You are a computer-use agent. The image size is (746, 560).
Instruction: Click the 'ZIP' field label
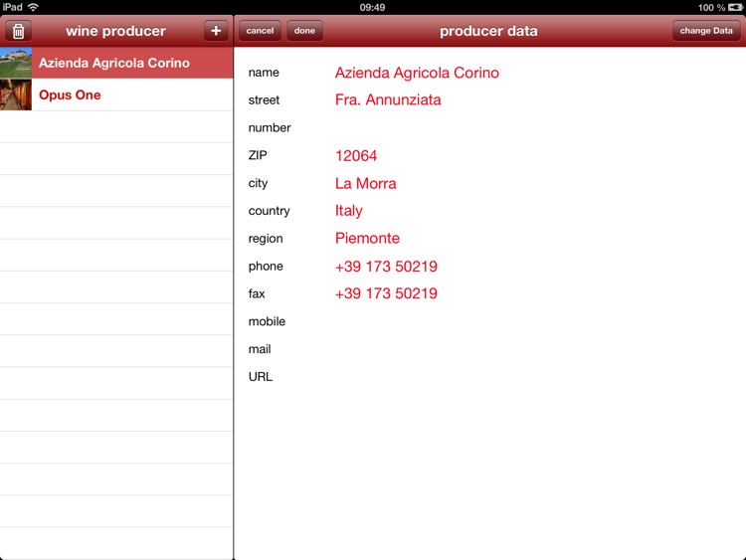[x=258, y=155]
